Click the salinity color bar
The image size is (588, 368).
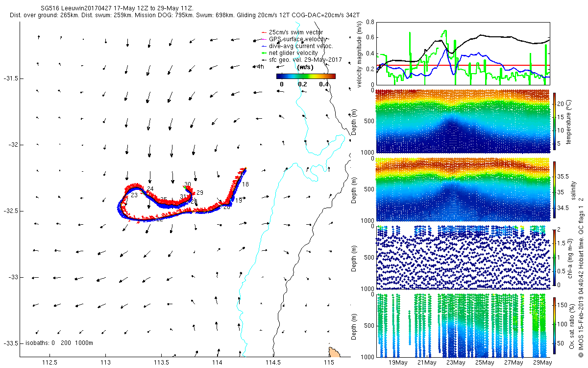[555, 190]
